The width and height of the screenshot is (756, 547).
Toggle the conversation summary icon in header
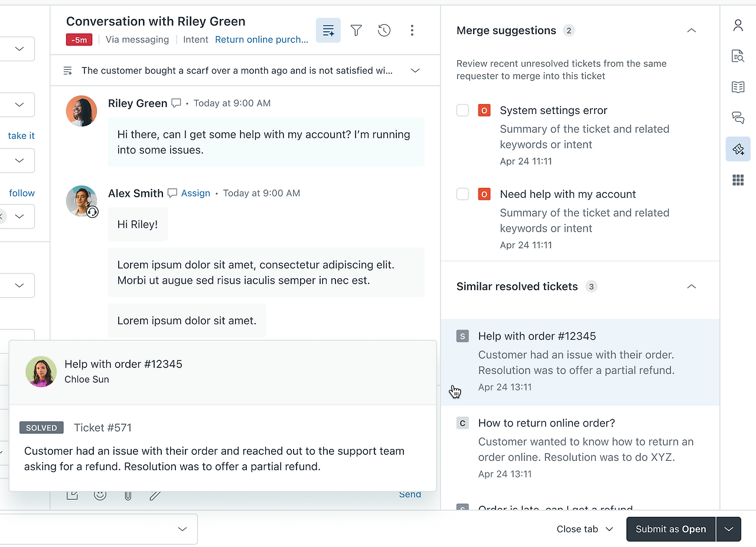tap(328, 30)
